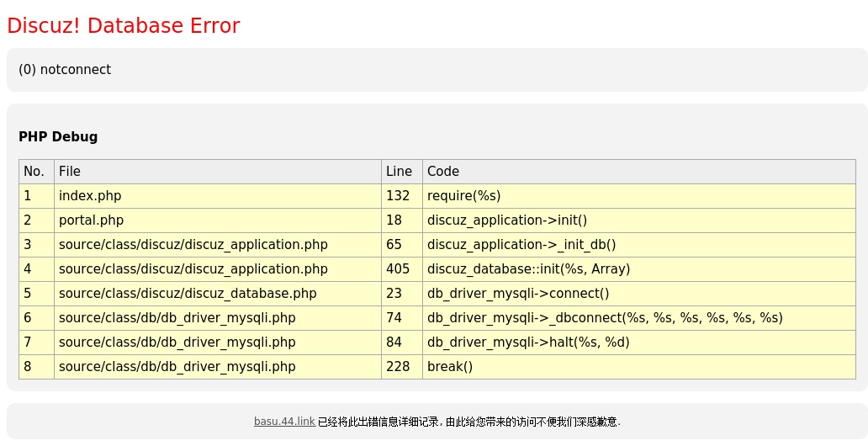Click the require(%s) code cell
The width and height of the screenshot is (868, 446).
[x=463, y=196]
